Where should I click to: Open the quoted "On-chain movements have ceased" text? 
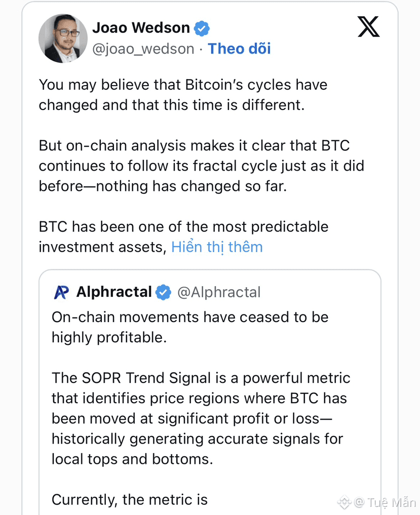click(x=190, y=318)
